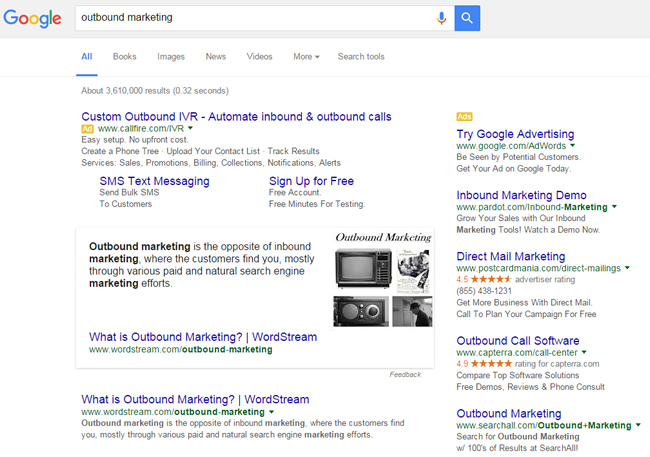Open organic What is Outbound Marketing WordStream result
The image size is (650, 457).
point(195,399)
